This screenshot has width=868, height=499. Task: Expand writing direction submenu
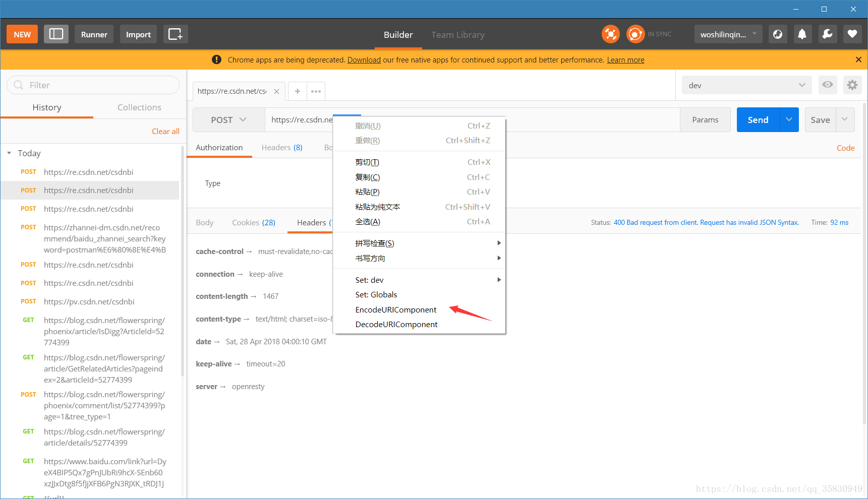[420, 258]
